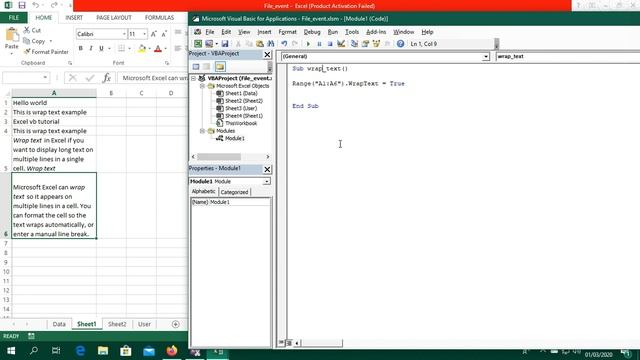
Task: Click Paste icon in VBA toolbar
Action: coord(260,44)
